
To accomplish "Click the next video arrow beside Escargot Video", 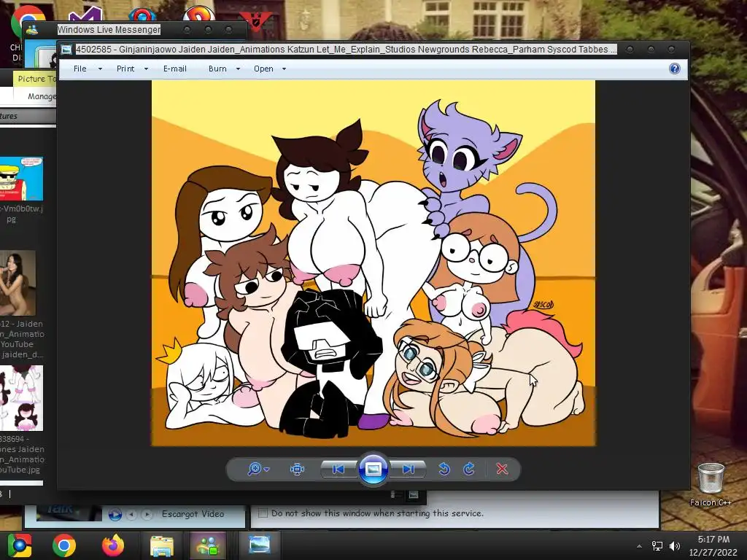I will click(x=147, y=514).
